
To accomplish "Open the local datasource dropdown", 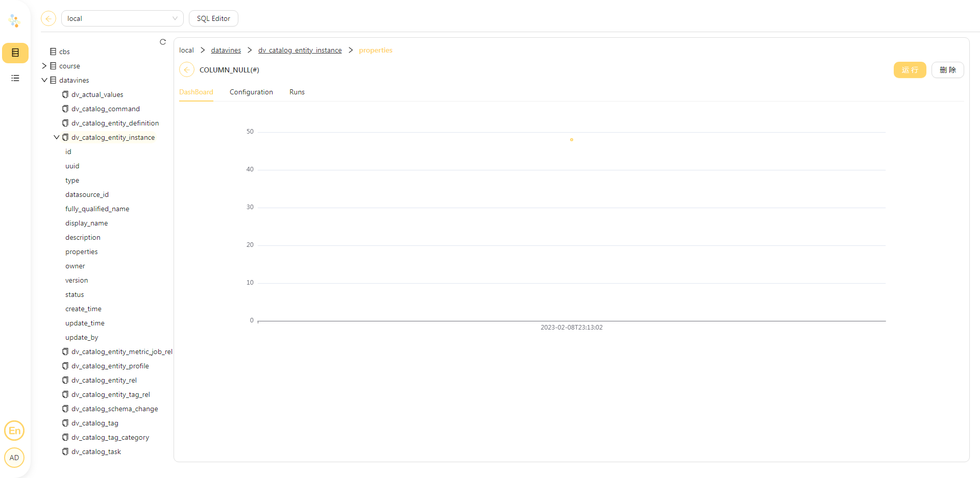I will point(122,18).
